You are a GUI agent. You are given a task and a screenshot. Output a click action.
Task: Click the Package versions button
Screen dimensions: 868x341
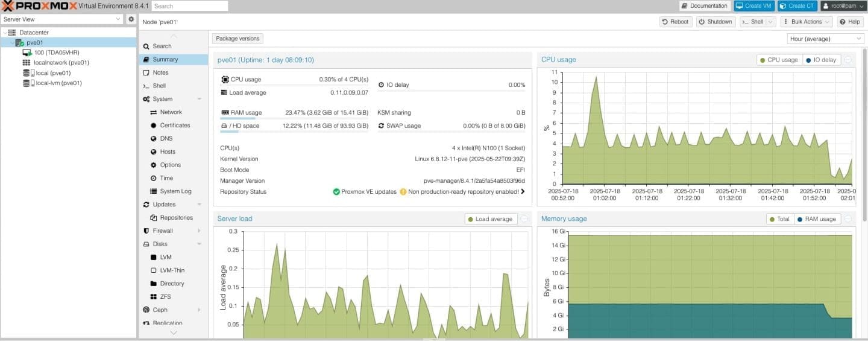[237, 39]
